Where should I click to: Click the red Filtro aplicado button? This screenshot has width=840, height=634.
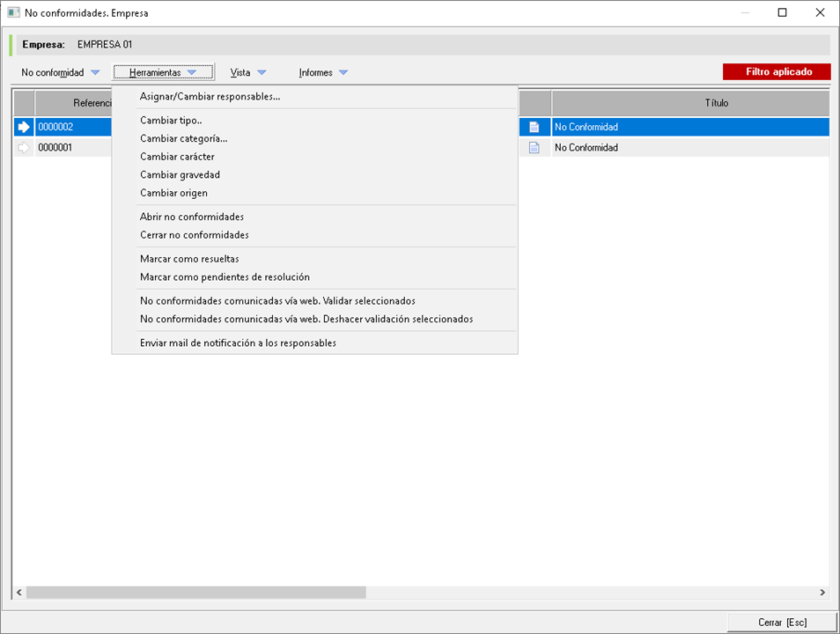click(x=776, y=72)
